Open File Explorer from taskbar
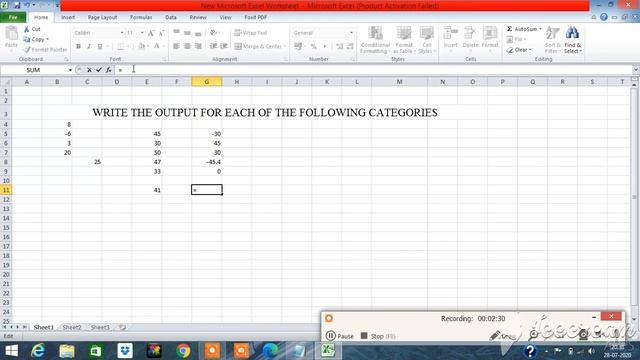The height and width of the screenshot is (360, 640). coord(67,351)
